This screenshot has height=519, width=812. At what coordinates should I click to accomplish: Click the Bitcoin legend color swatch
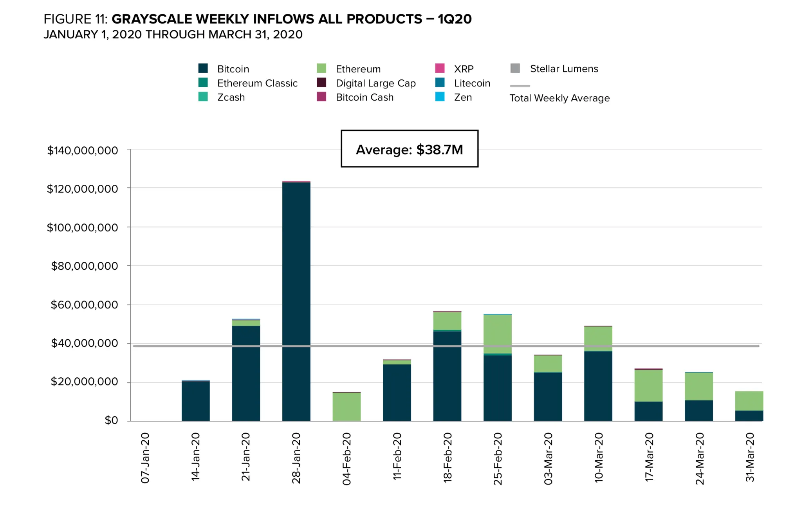coord(203,68)
